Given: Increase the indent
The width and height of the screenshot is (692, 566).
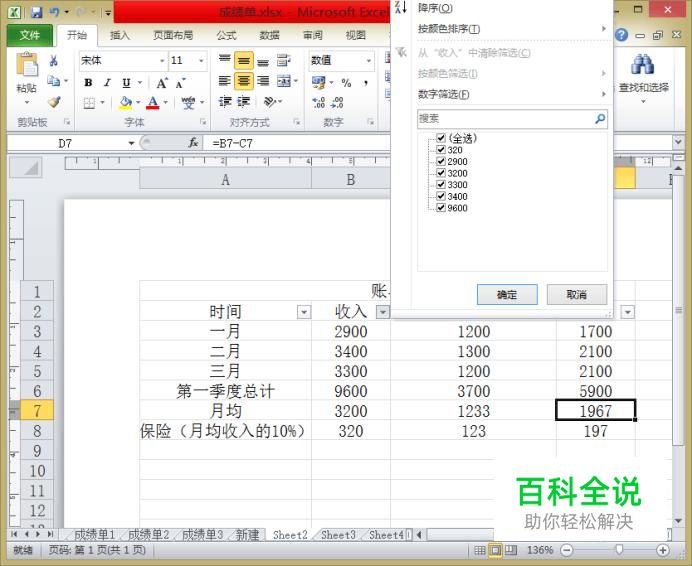Looking at the screenshot, I should click(244, 102).
